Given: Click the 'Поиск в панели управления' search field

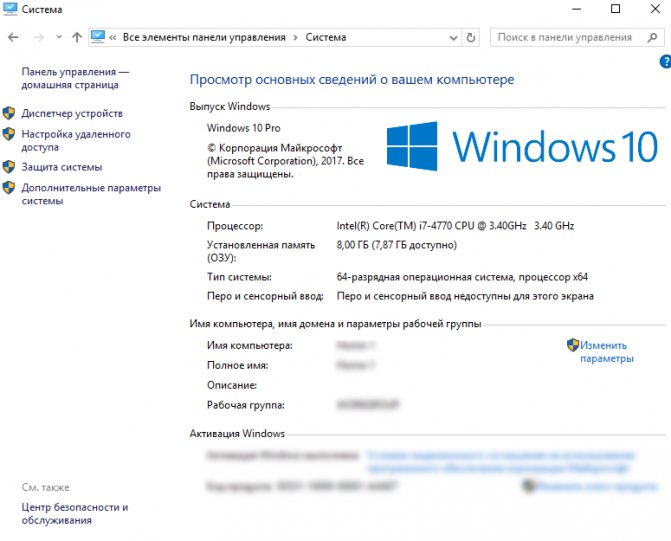Looking at the screenshot, I should click(565, 38).
